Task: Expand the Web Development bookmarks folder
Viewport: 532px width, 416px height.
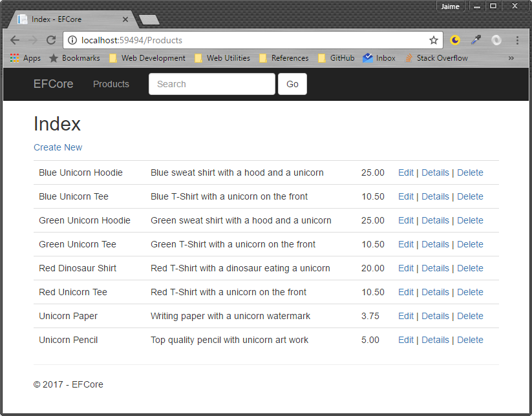Action: 147,58
